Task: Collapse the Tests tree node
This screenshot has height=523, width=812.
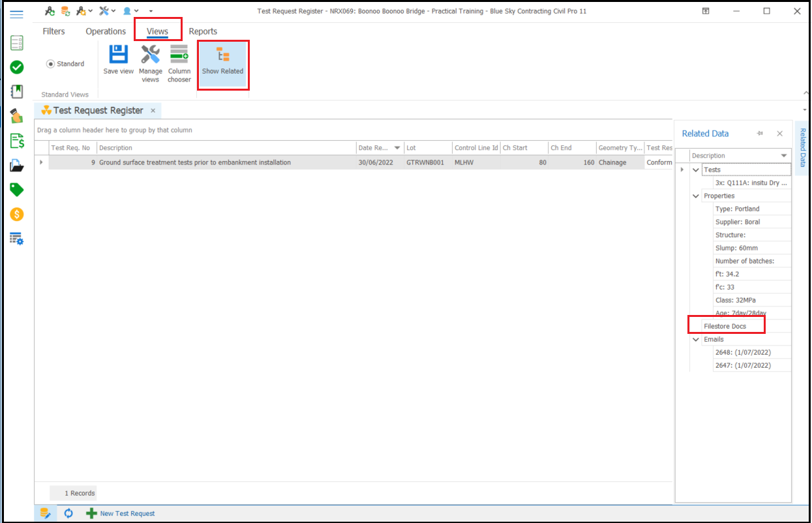Action: click(696, 170)
